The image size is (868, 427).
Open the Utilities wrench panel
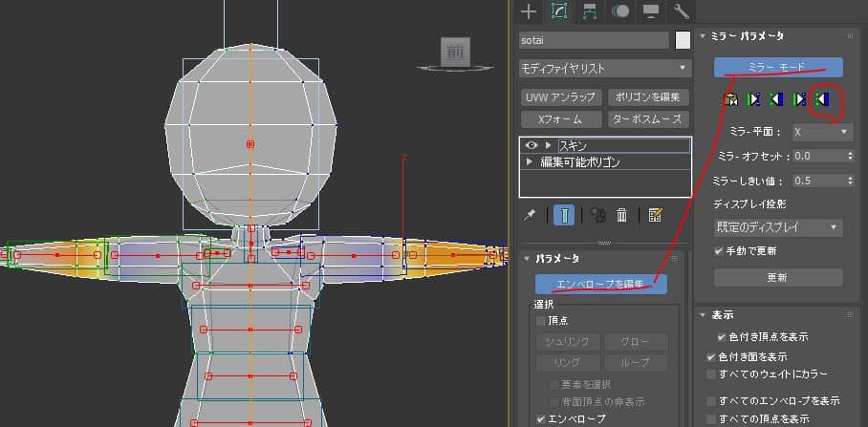(x=682, y=11)
